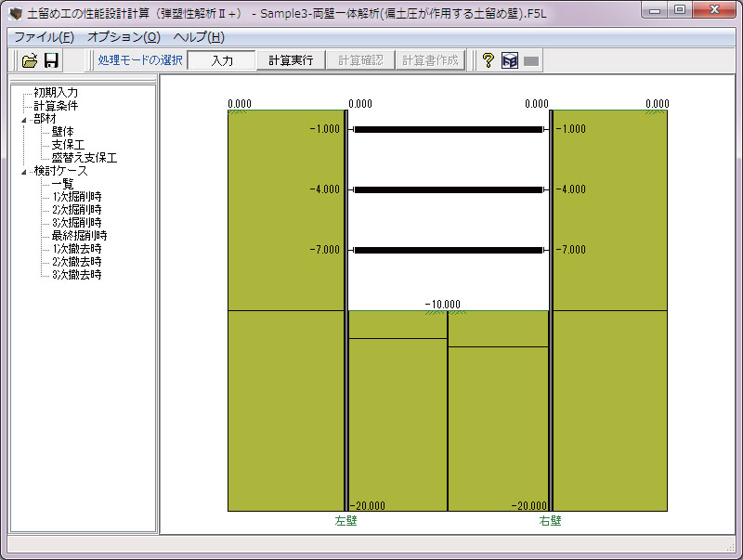Select the 検討ケース tree item
The height and width of the screenshot is (560, 743).
pyautogui.click(x=60, y=171)
